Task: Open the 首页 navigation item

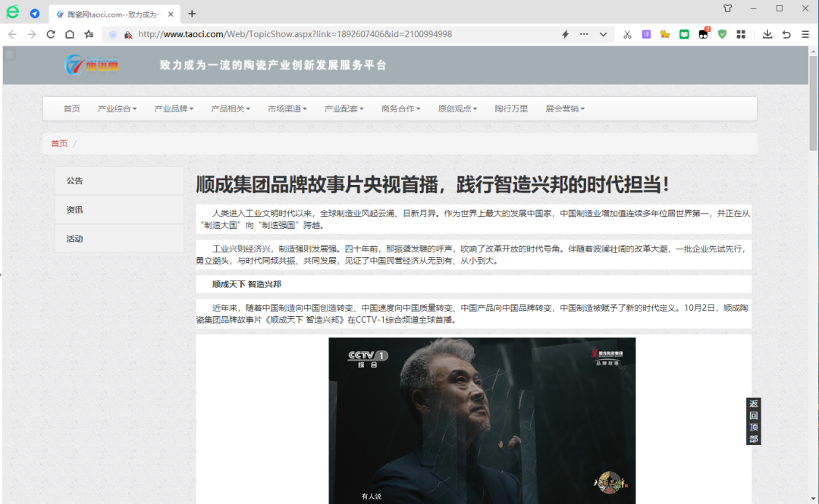Action: point(71,108)
